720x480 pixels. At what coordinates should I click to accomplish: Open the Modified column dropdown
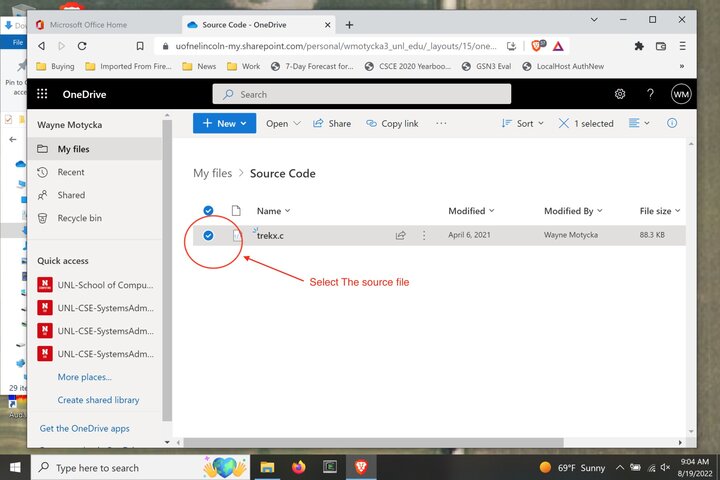pos(471,211)
